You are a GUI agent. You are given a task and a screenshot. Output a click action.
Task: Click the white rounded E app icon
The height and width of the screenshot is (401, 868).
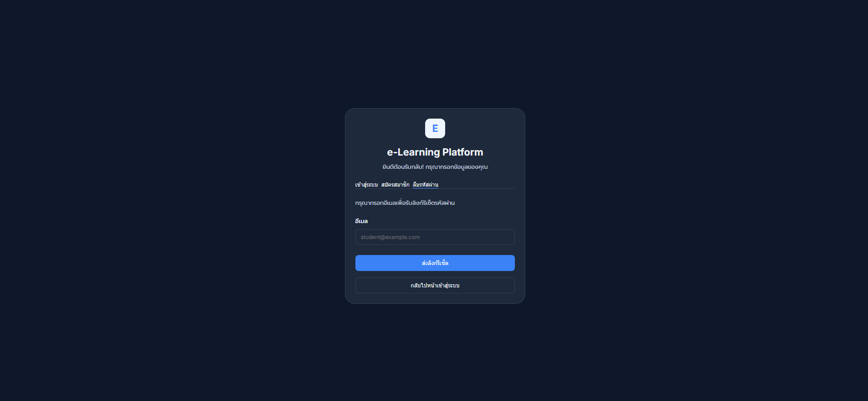[435, 128]
